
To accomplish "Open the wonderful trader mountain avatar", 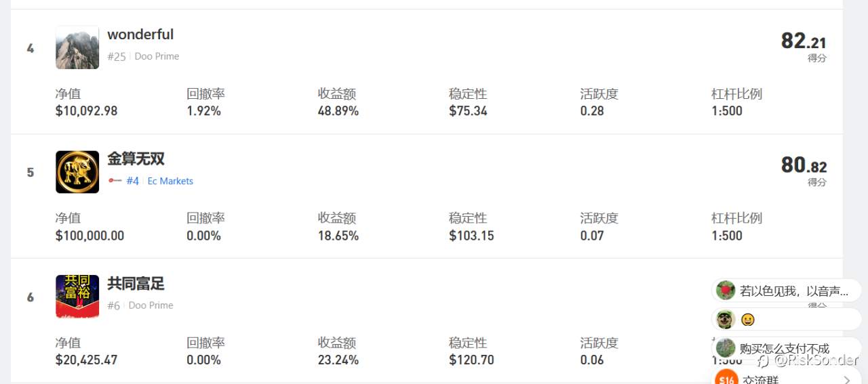I will pos(77,47).
